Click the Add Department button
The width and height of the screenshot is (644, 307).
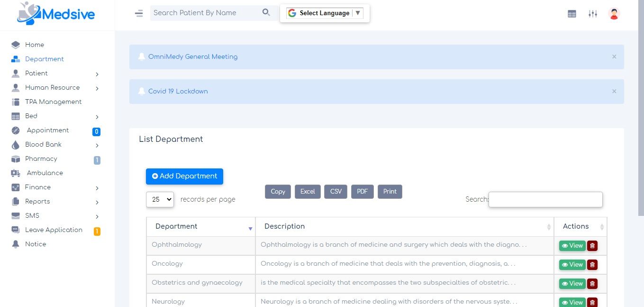tap(184, 176)
